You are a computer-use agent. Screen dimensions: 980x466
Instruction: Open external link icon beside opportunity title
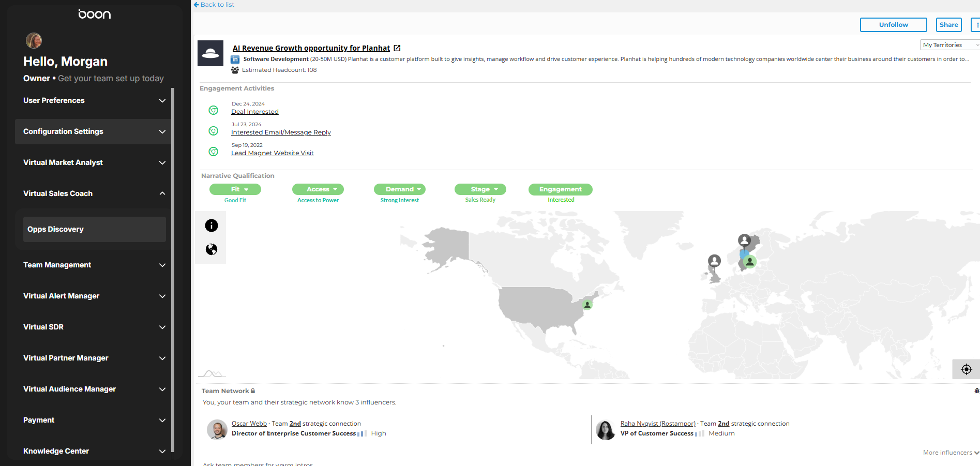pos(397,48)
